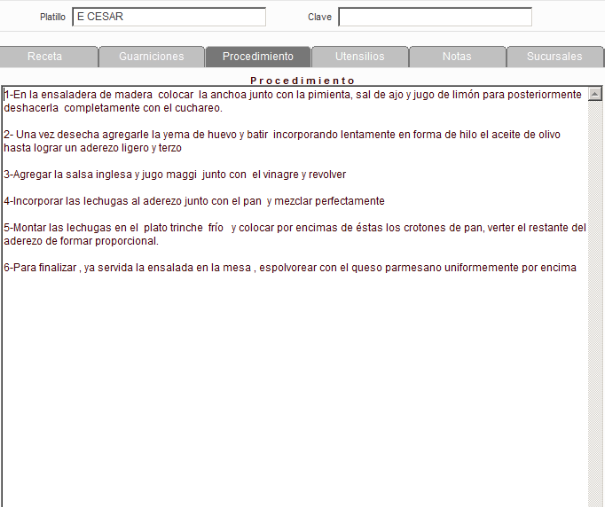The width and height of the screenshot is (605, 507).
Task: Select the Procedimiento tab
Action: [x=258, y=57]
